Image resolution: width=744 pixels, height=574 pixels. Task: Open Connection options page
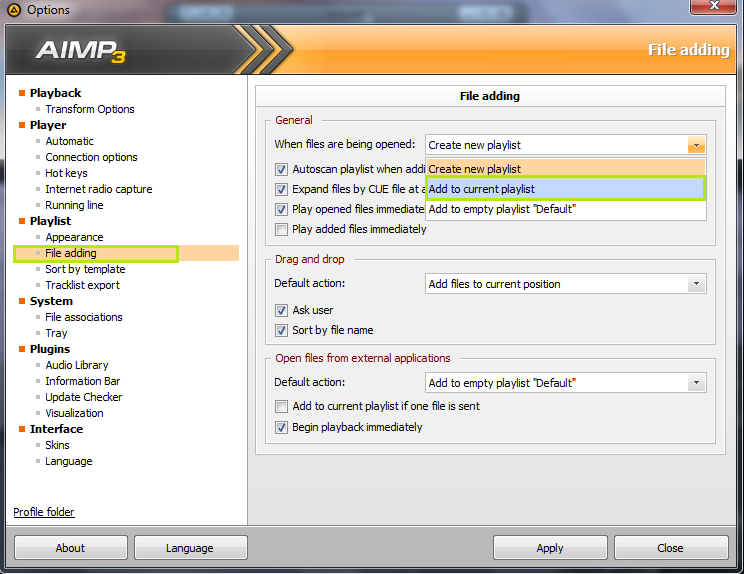(91, 157)
